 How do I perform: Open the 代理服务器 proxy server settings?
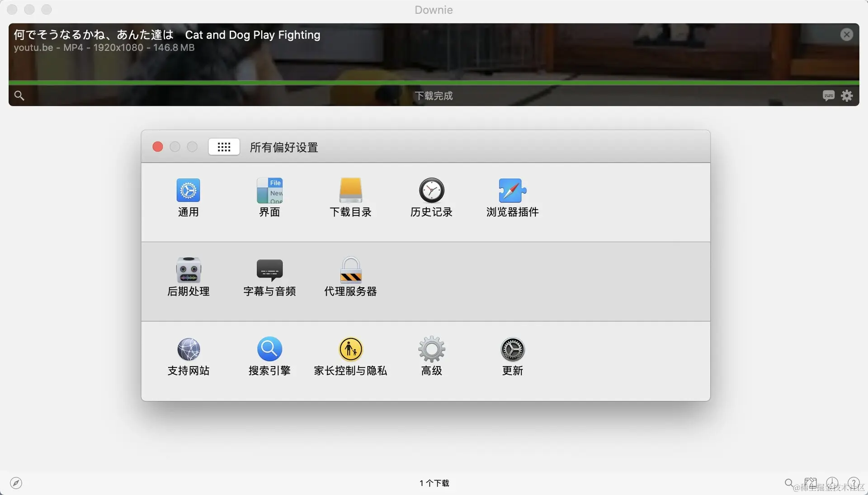tap(350, 277)
